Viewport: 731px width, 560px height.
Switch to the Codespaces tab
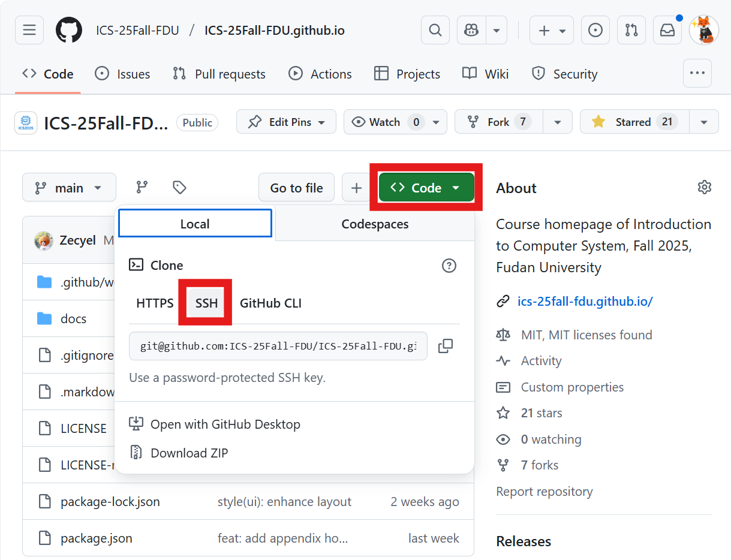click(x=375, y=224)
